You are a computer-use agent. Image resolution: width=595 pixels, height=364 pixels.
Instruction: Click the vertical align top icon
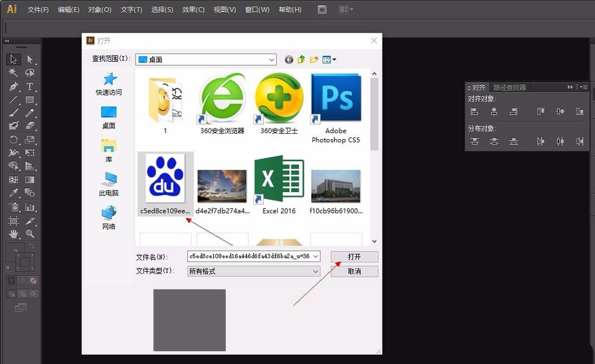click(x=540, y=111)
